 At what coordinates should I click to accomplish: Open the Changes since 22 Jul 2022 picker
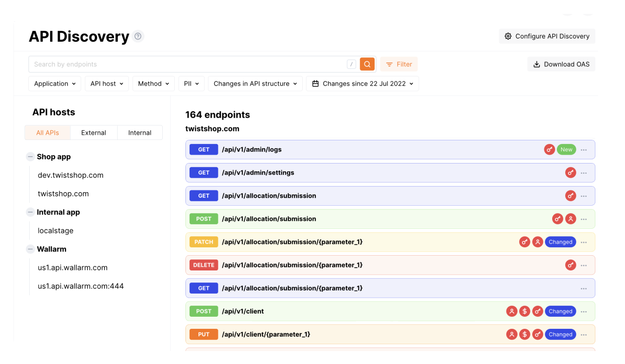tap(363, 84)
